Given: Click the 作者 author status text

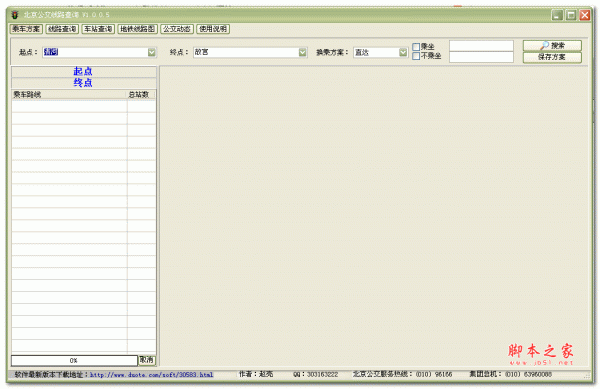Looking at the screenshot, I should (256, 374).
